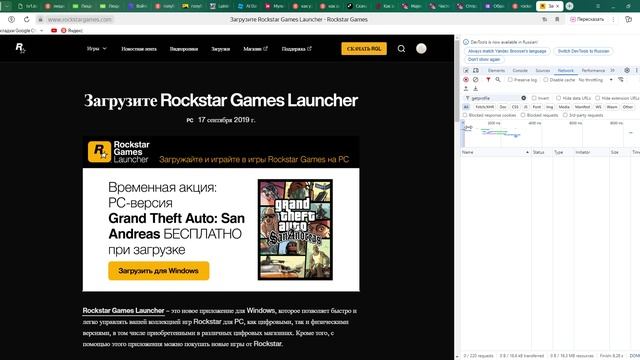Switch to the Sources tab
This screenshot has width=640, height=360.
click(x=543, y=71)
